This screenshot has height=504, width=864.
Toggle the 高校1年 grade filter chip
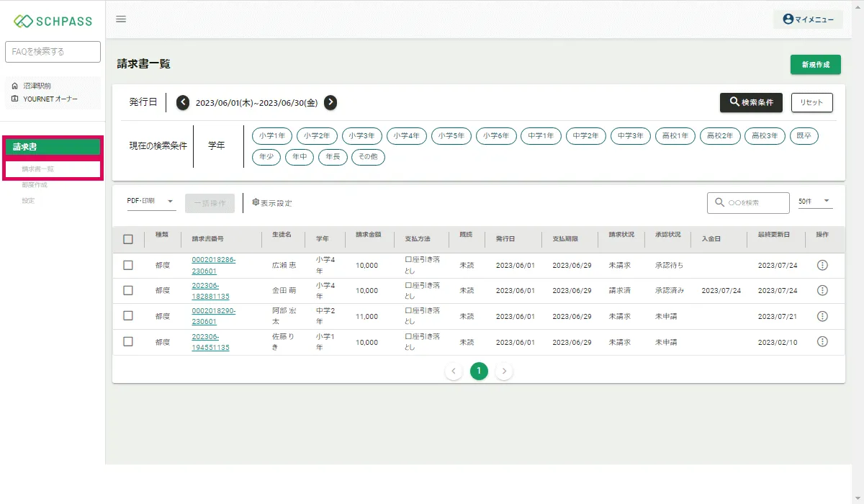[x=675, y=135]
